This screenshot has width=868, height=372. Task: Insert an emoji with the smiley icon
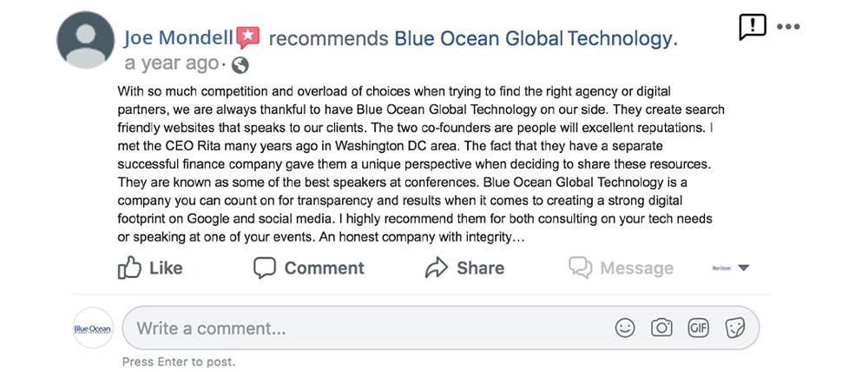click(x=625, y=328)
